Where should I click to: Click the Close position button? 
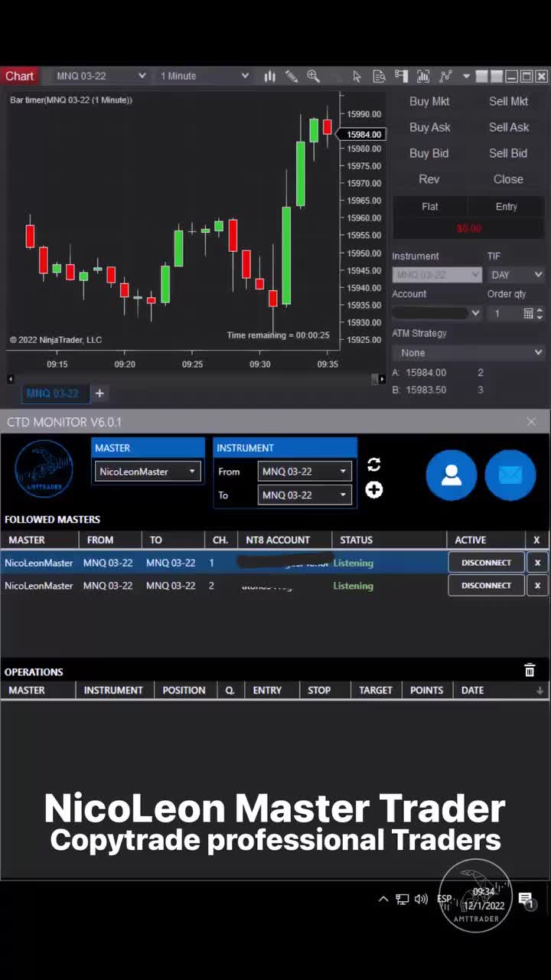point(508,179)
